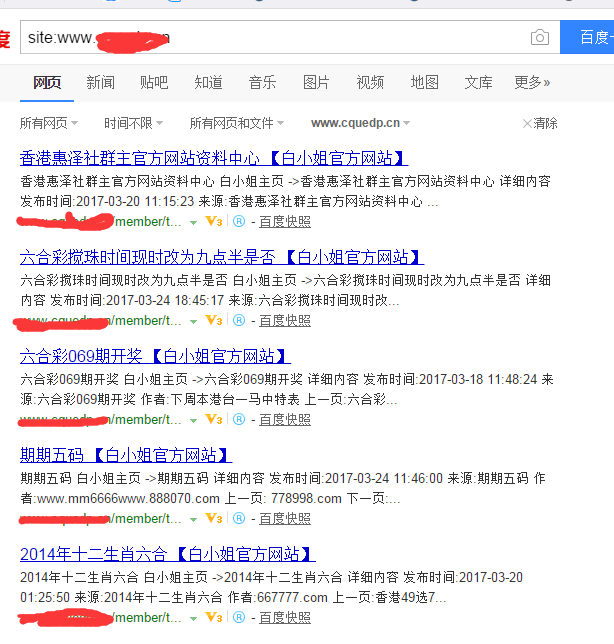
Task: Open result 六合彩搅珠时间现时改为九点半是否
Action: tap(222, 257)
